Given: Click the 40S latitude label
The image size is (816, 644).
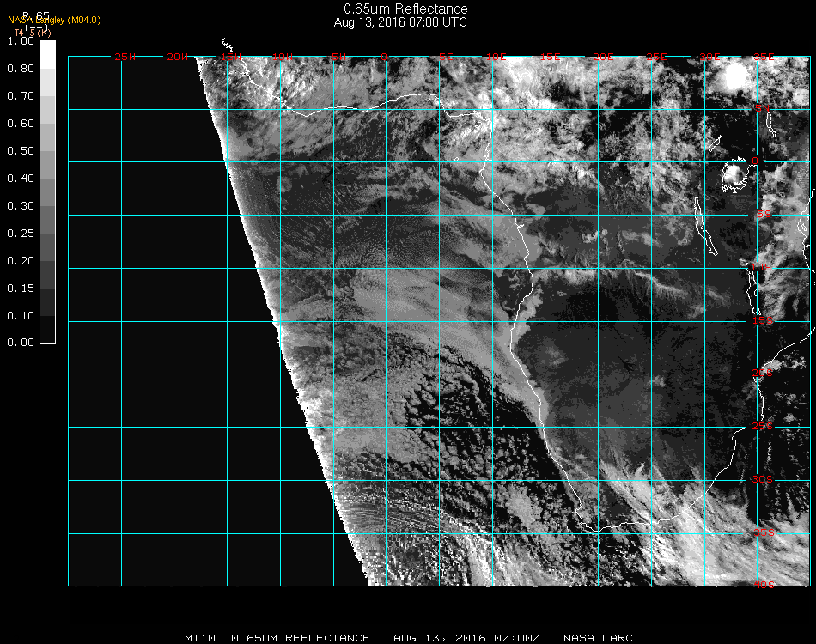Looking at the screenshot, I should coord(764,586).
